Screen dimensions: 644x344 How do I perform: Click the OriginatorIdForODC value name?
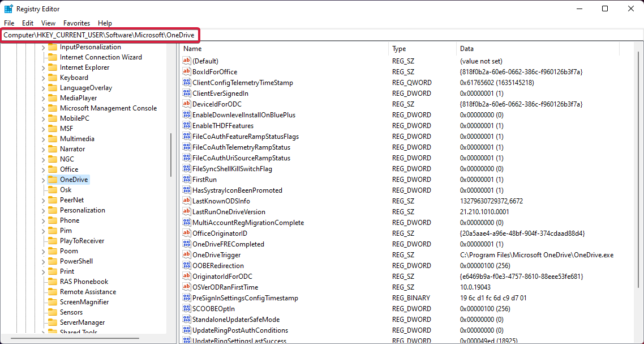[222, 277]
